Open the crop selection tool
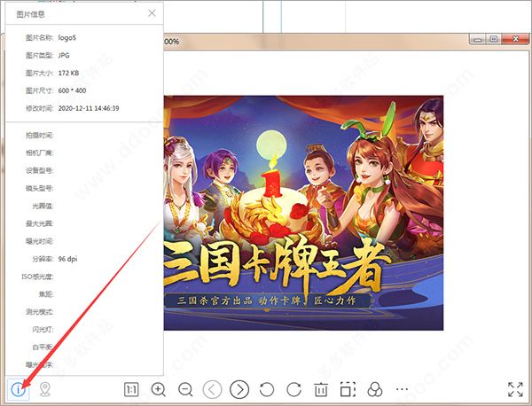 point(348,389)
